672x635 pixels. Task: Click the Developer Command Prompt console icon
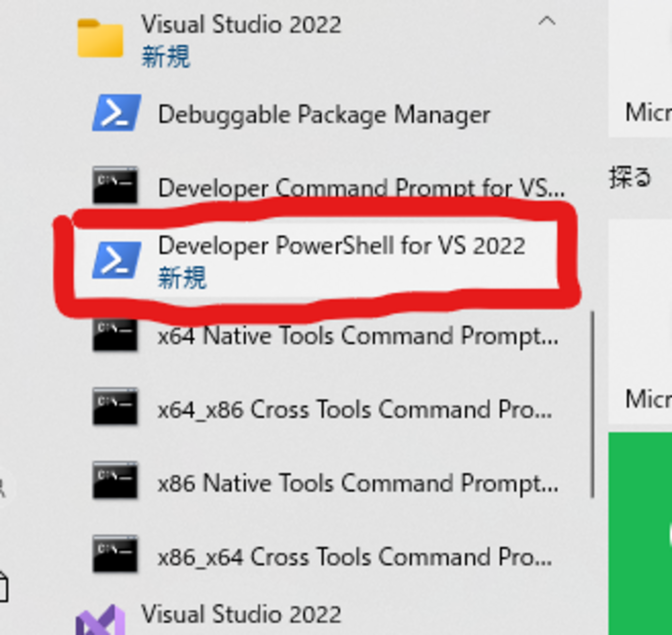[115, 185]
